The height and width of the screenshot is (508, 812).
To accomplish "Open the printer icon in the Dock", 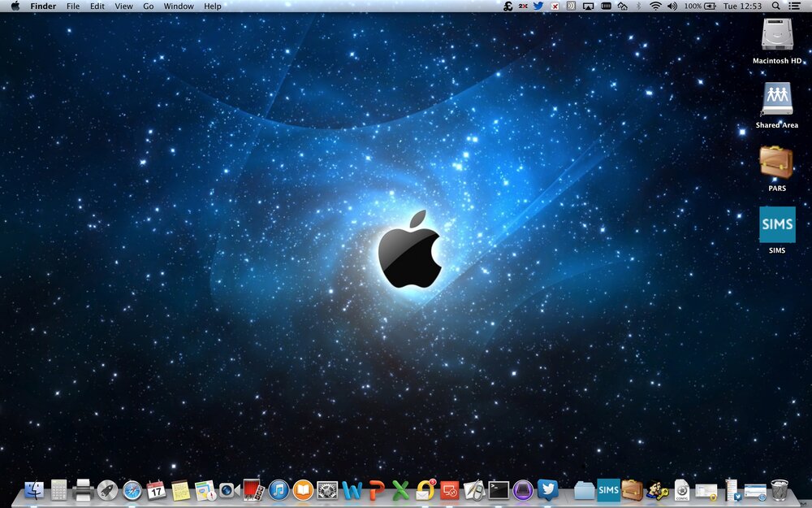I will click(x=83, y=490).
